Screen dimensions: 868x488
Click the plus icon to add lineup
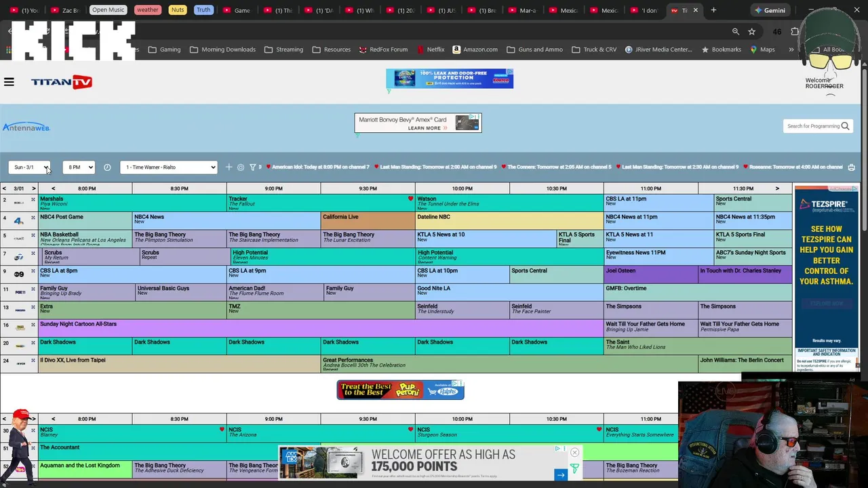click(229, 167)
